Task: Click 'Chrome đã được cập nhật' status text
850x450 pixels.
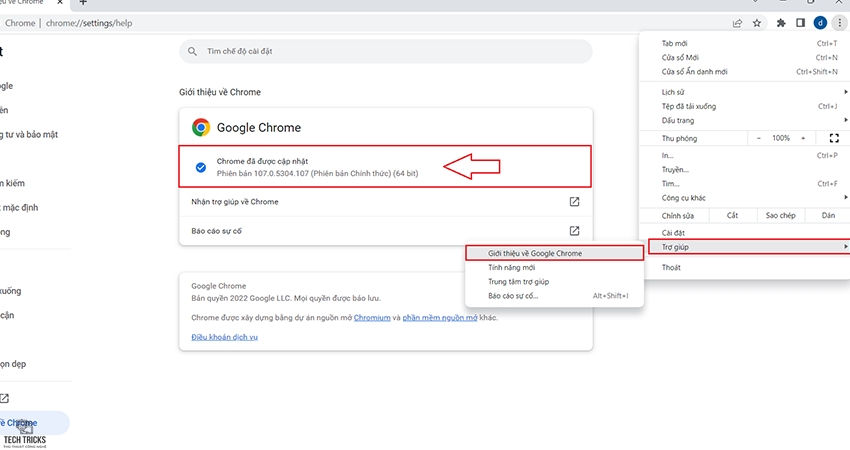Action: point(262,161)
